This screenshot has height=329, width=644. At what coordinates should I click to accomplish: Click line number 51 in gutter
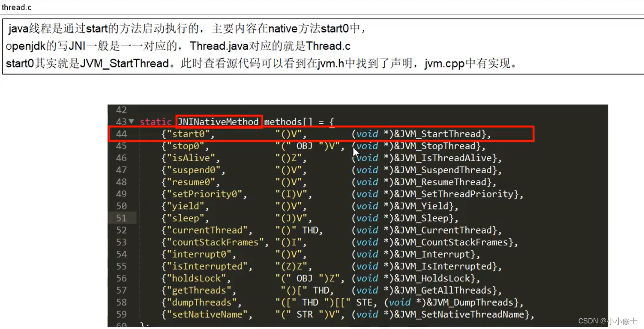[x=121, y=218]
